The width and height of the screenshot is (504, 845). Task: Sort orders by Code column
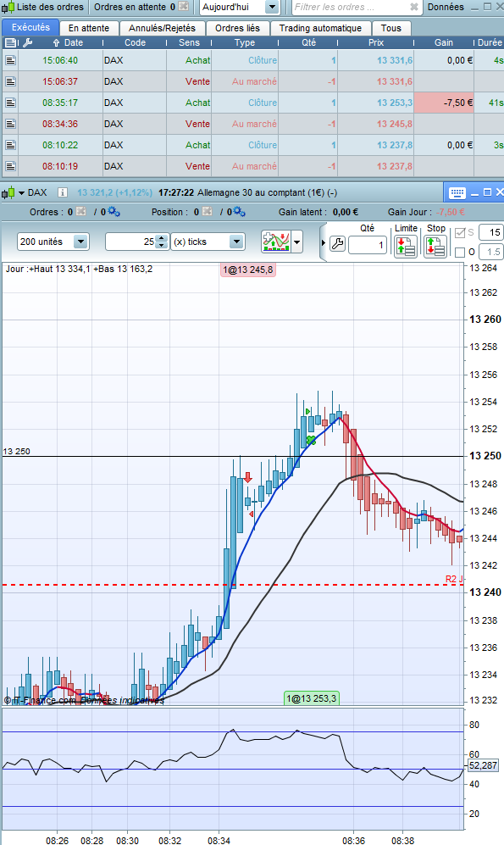pos(136,42)
